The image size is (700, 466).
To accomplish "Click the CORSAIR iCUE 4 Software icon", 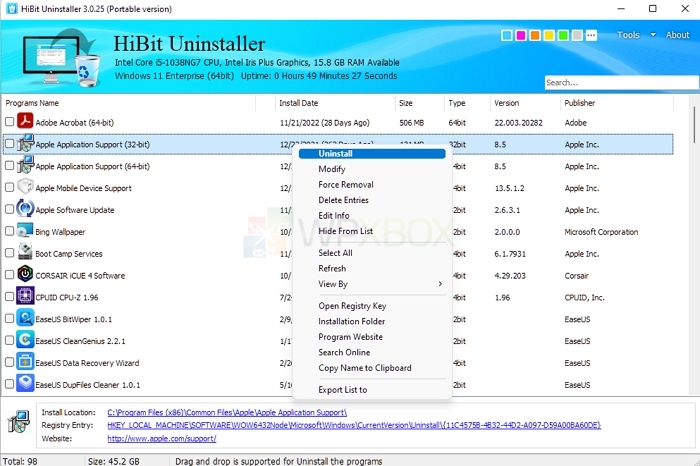I will pyautogui.click(x=25, y=274).
